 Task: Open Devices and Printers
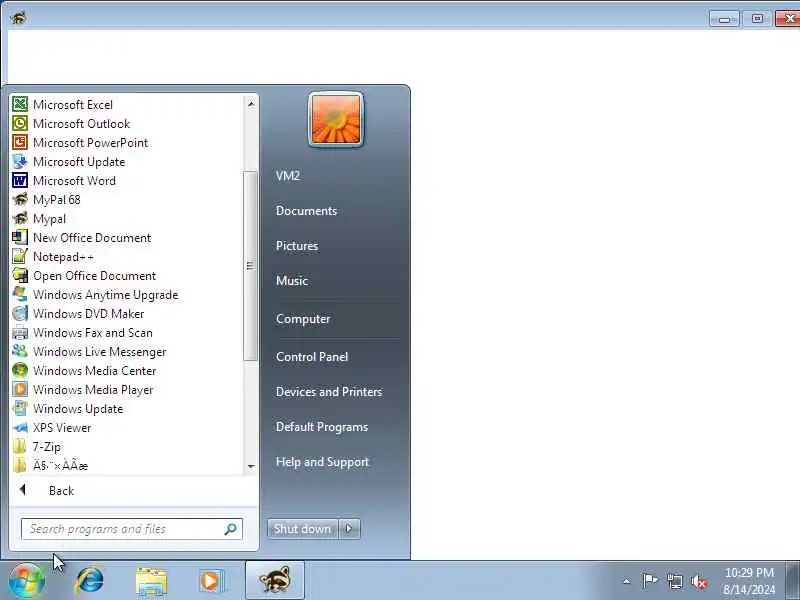(329, 392)
